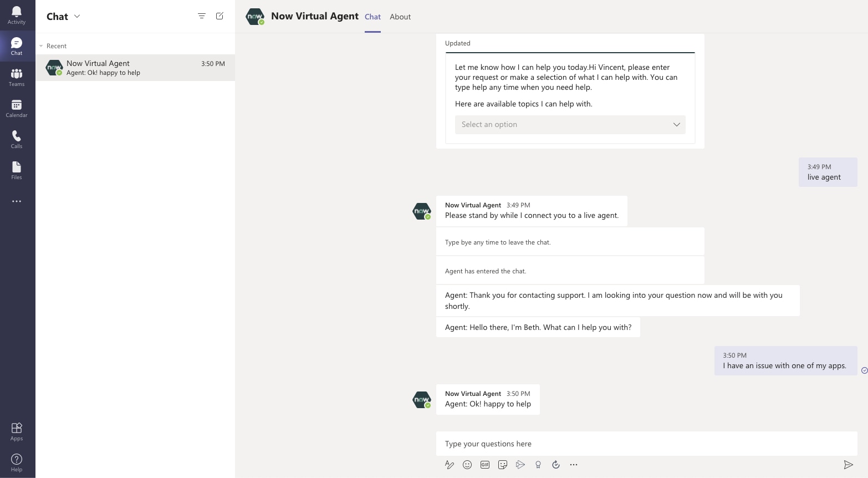Screen dimensions: 868x478
Task: Open the Calls section
Action: pos(16,139)
